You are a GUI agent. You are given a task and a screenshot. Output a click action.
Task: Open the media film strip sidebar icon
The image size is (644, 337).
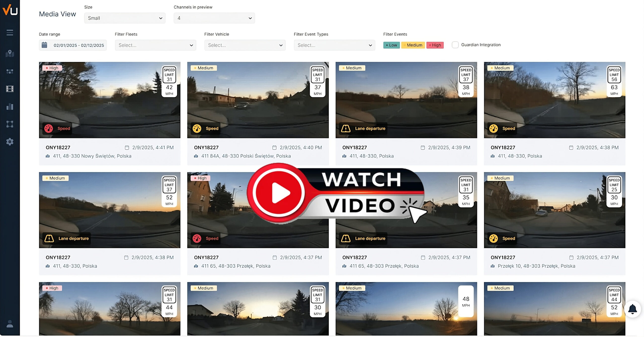pyautogui.click(x=10, y=89)
